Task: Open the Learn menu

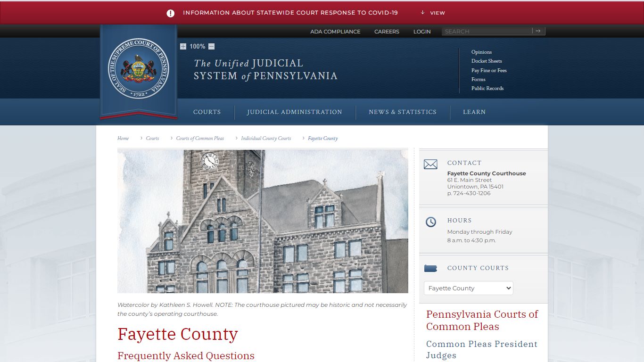Action: [474, 112]
